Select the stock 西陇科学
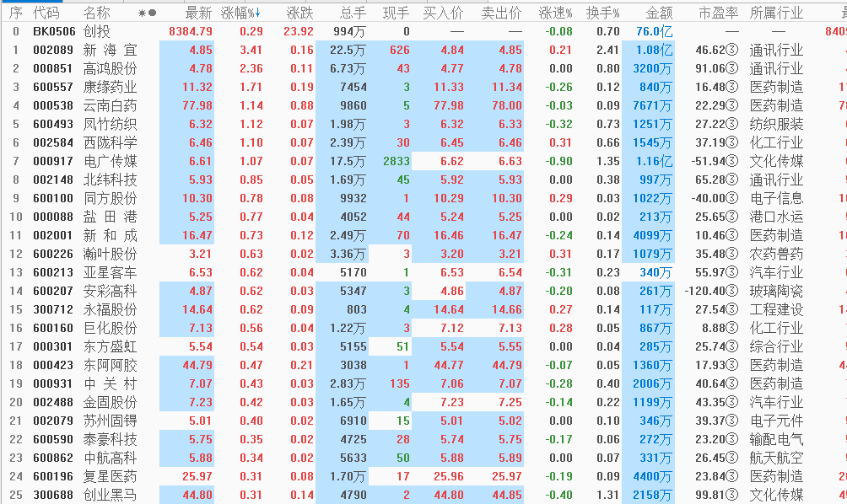 pos(111,143)
